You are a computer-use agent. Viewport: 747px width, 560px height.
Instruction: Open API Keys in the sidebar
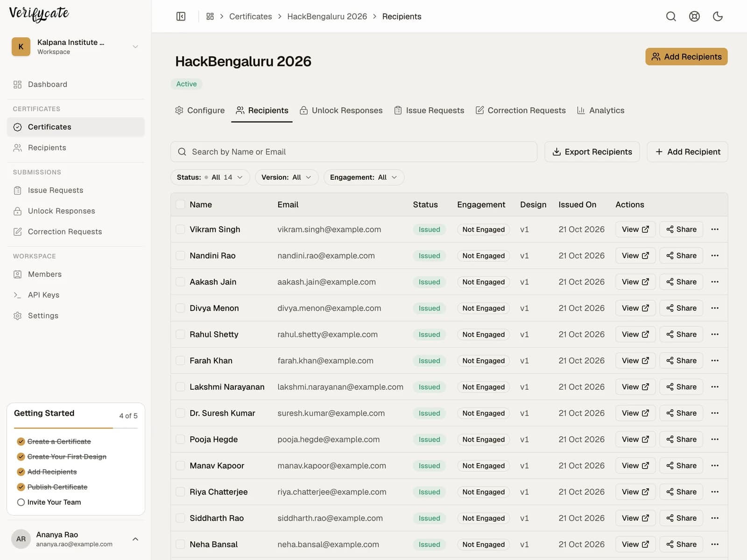click(76, 295)
